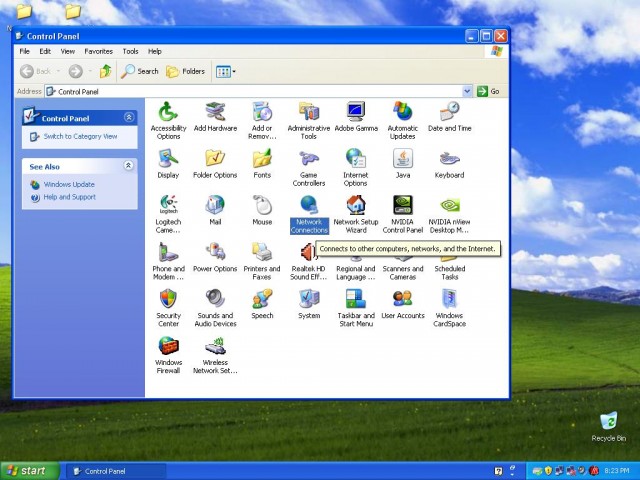Viewport: 640px width, 480px height.
Task: Collapse the Control Panel task pane
Action: point(129,118)
